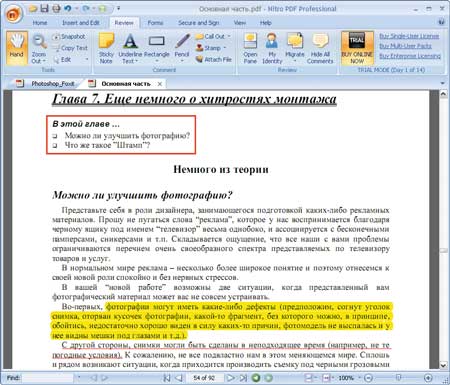Choose the Copy Text tool

click(70, 48)
